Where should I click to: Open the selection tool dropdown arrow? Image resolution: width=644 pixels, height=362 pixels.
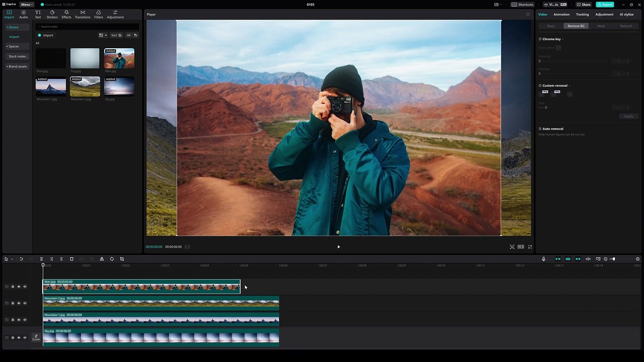pos(12,259)
